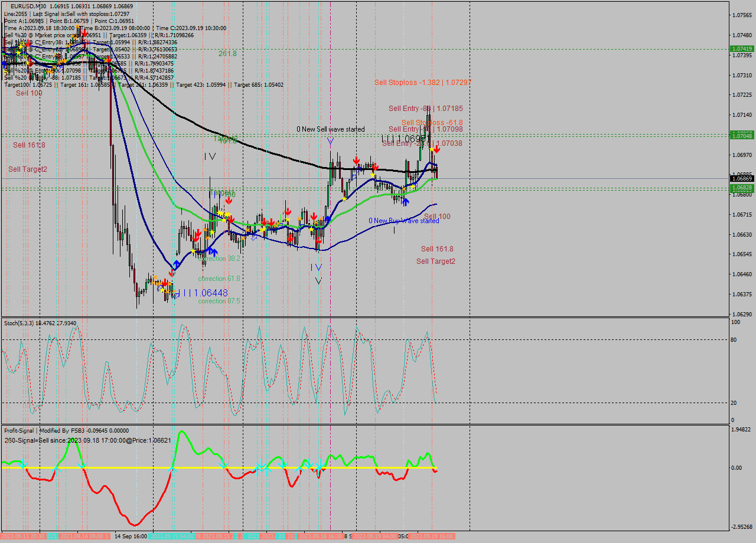Select the blue V symbol under New Sell wave text

point(330,140)
